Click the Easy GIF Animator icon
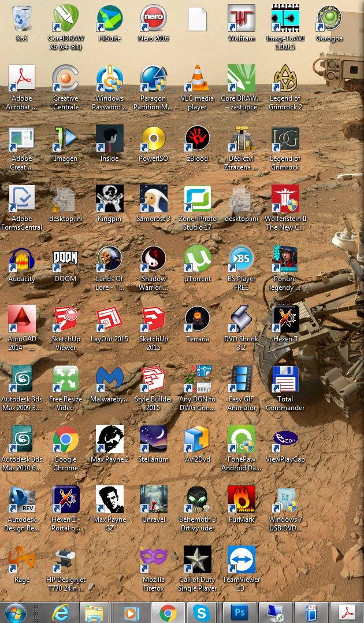 (x=241, y=379)
